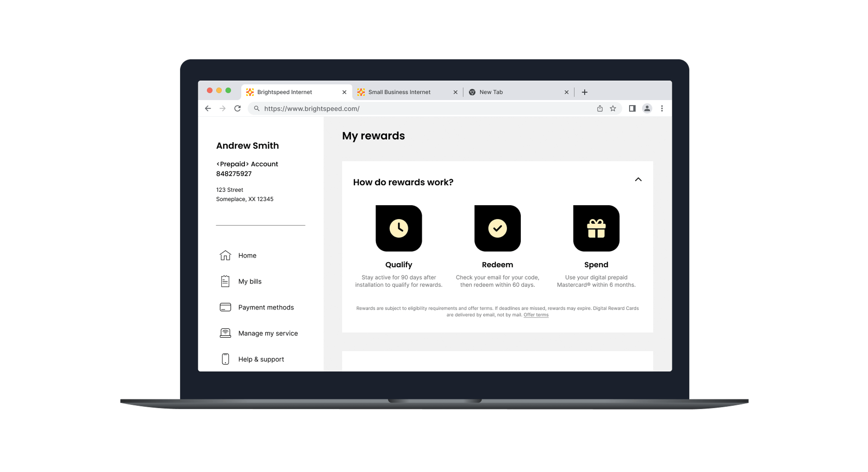Click the Qualify heading

tap(399, 265)
